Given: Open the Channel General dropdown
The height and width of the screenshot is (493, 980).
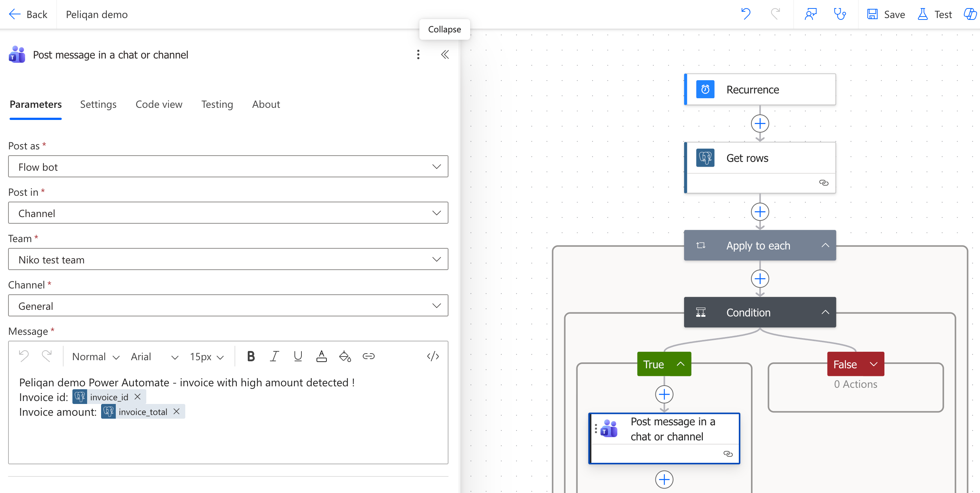Looking at the screenshot, I should (x=228, y=305).
